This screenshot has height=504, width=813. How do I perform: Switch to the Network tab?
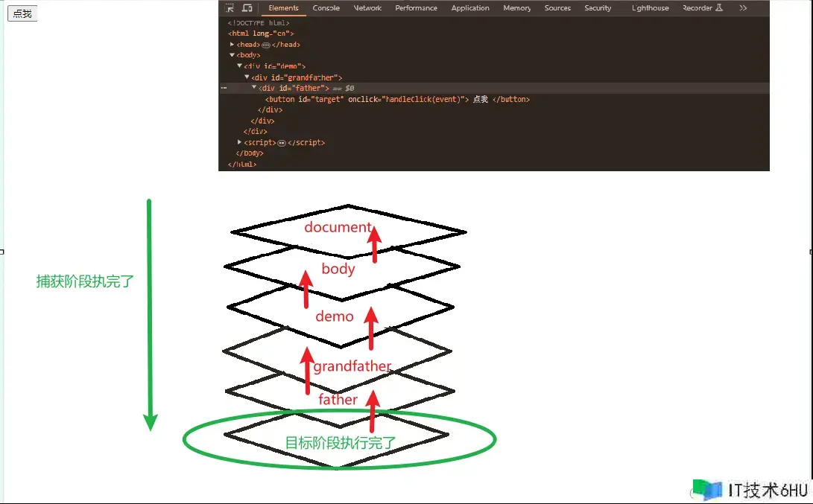coord(367,7)
